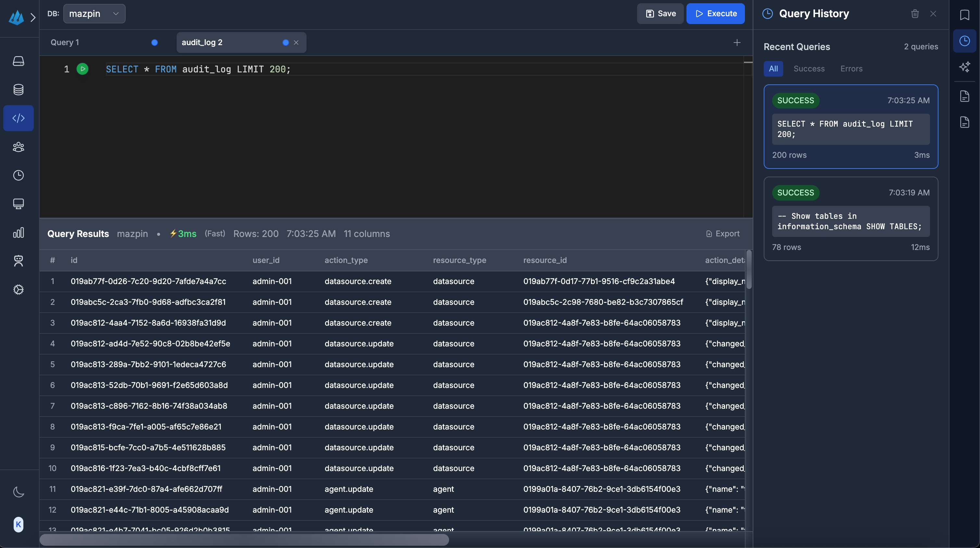The image size is (980, 548).
Task: Open the bar chart analytics icon
Action: 18,232
